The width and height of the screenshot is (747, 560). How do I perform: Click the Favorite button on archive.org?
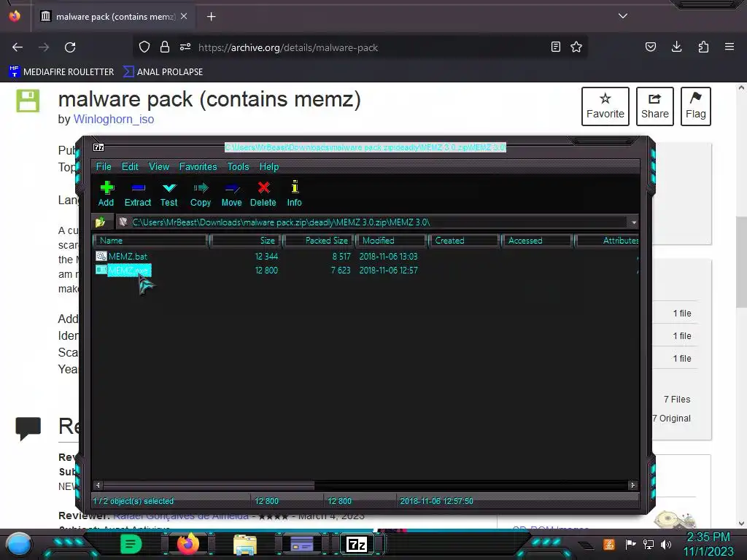pos(605,106)
